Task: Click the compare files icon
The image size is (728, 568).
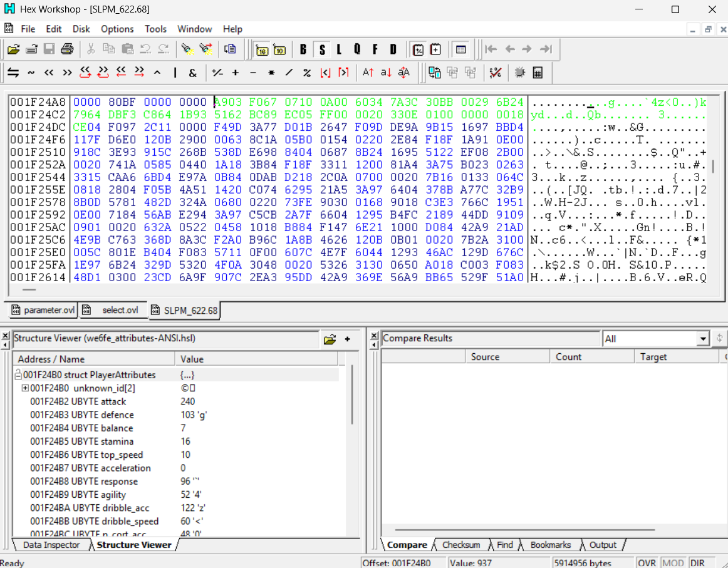Action: (435, 73)
